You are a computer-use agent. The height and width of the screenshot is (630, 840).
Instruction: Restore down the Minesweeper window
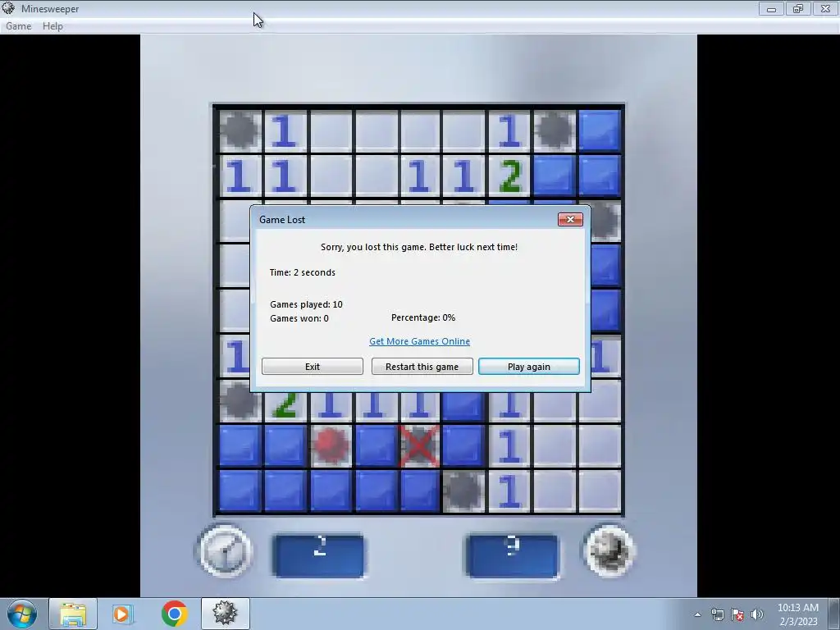point(798,8)
